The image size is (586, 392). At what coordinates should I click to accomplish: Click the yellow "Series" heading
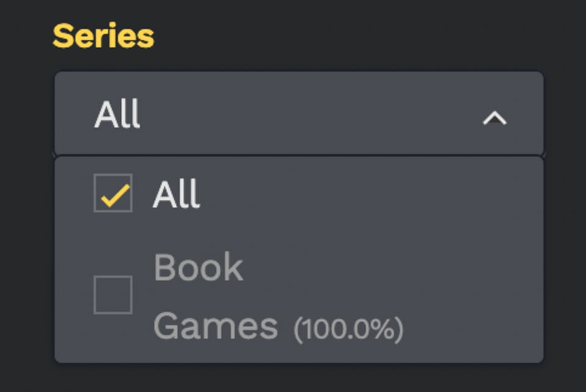(103, 37)
